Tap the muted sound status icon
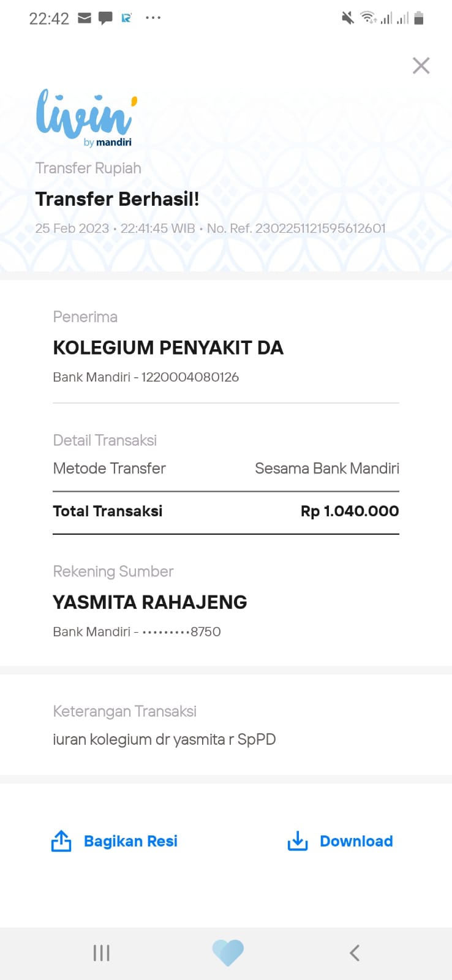The image size is (452, 980). pos(348,18)
